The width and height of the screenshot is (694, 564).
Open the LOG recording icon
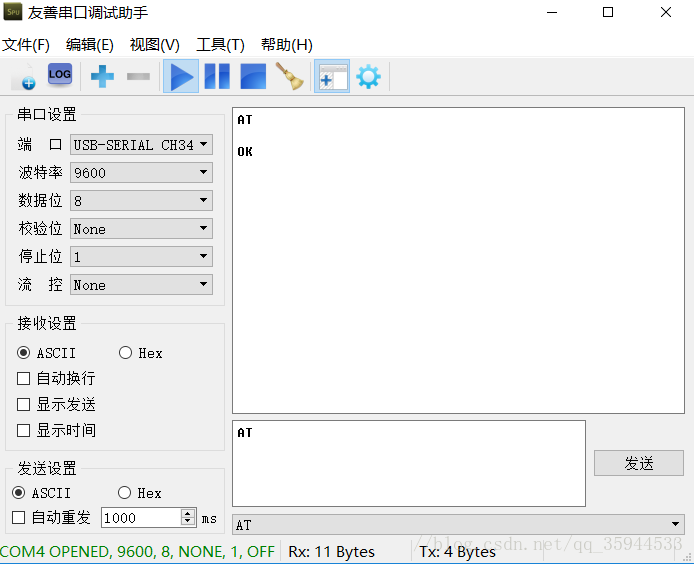(60, 75)
